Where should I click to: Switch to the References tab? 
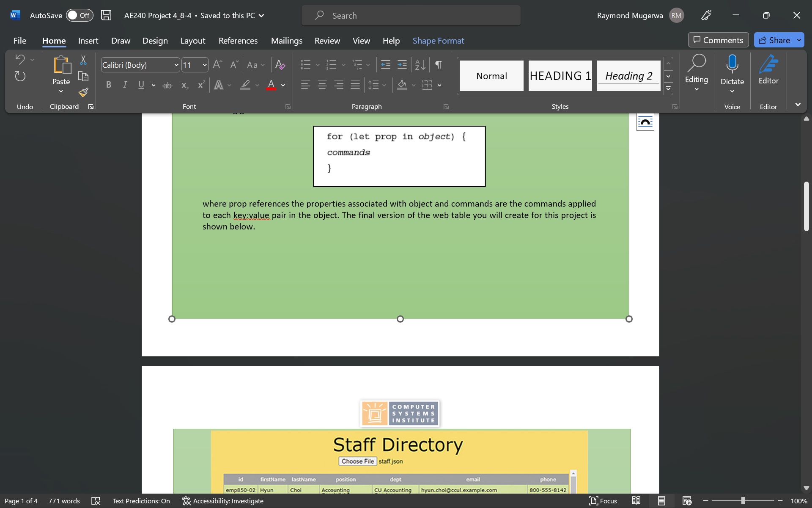[238, 41]
